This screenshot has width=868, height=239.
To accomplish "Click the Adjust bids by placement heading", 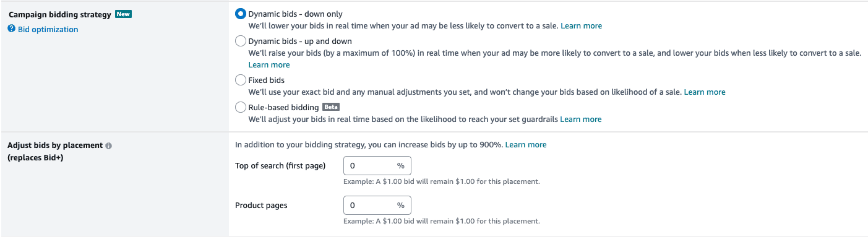I will point(55,146).
